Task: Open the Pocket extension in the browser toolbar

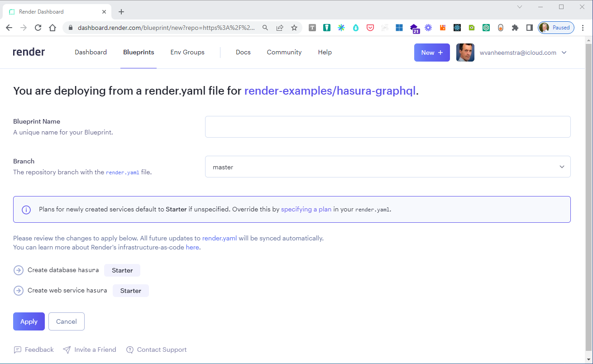Action: click(x=370, y=28)
